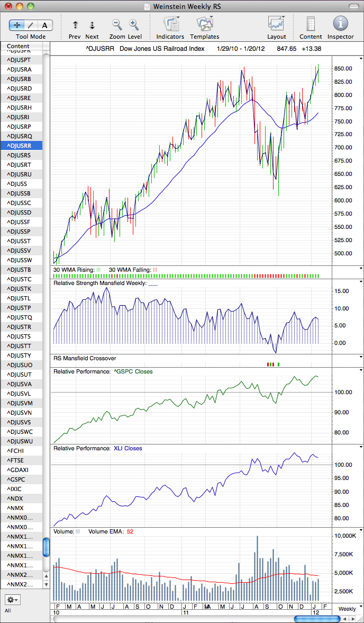This screenshot has height=623, width=364.
Task: Go to next symbol with Next arrow
Action: click(92, 25)
